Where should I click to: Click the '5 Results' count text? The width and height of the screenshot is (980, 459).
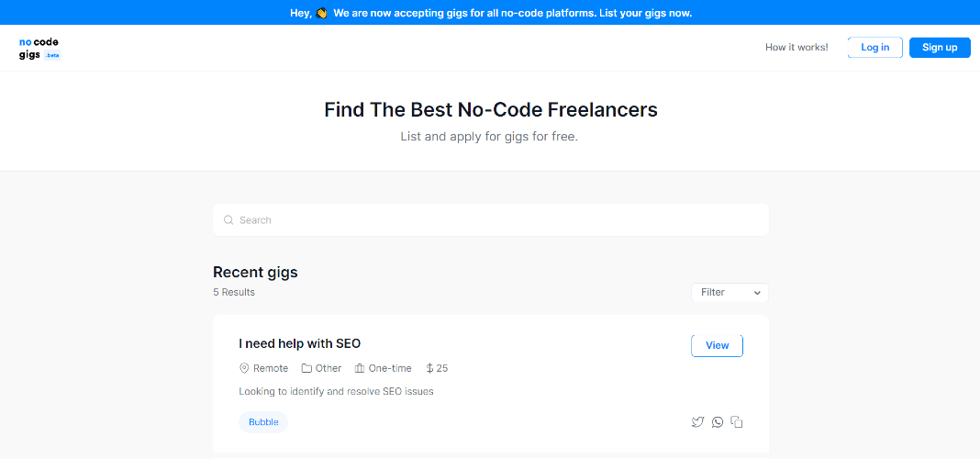click(x=234, y=292)
